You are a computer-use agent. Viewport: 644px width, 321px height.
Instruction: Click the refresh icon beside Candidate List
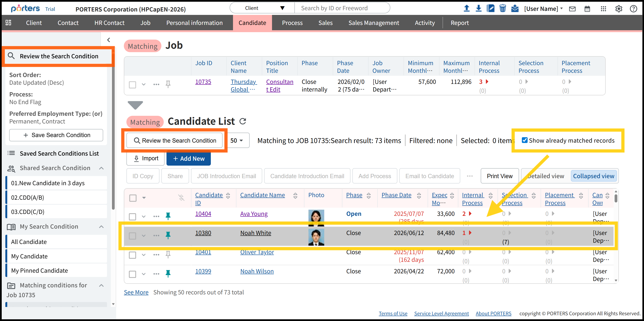tap(243, 121)
